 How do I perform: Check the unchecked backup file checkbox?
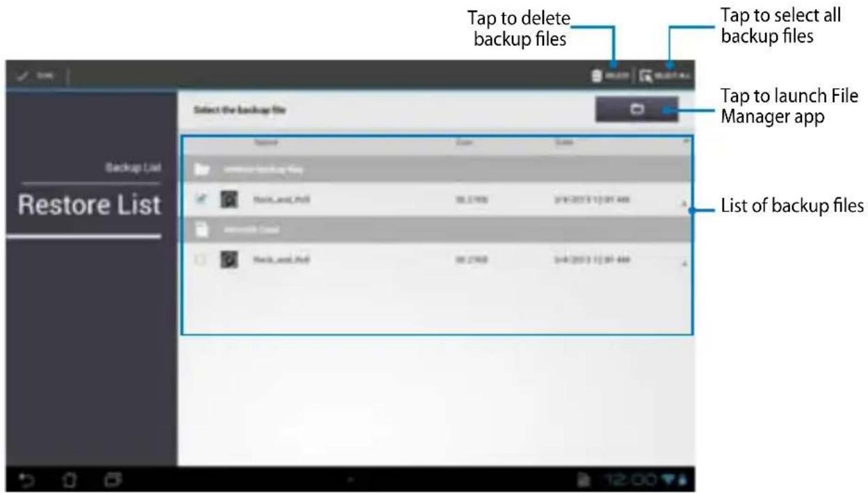pyautogui.click(x=202, y=260)
